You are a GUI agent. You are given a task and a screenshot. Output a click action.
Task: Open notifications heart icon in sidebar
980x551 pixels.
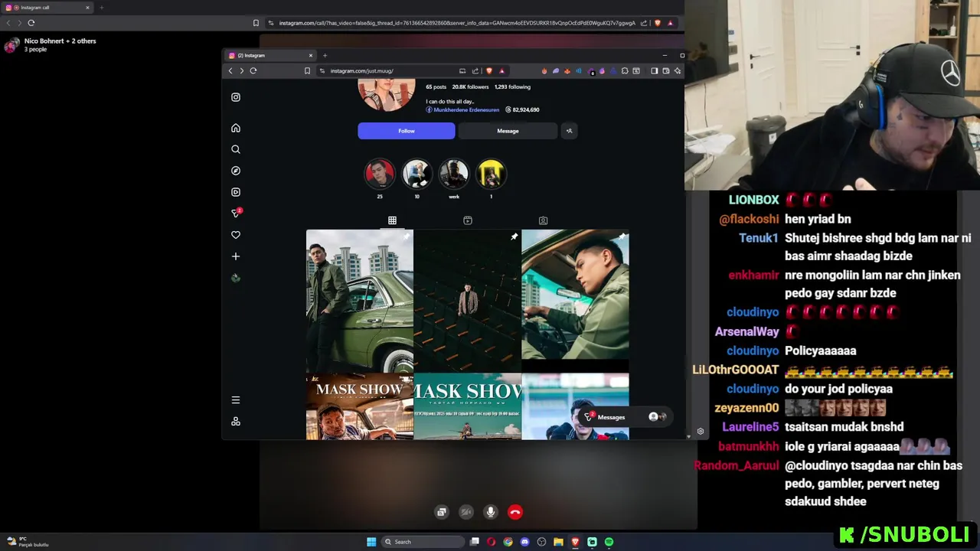pyautogui.click(x=236, y=235)
